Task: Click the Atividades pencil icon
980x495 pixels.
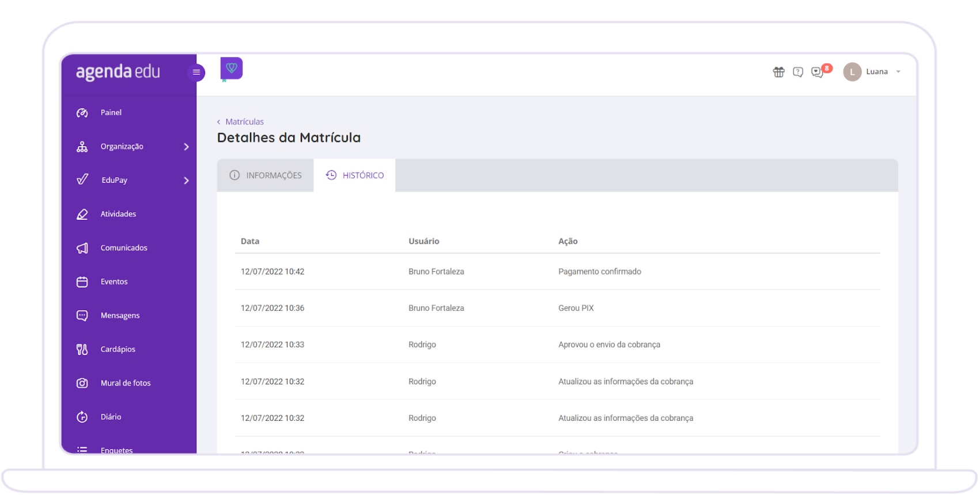Action: 82,214
